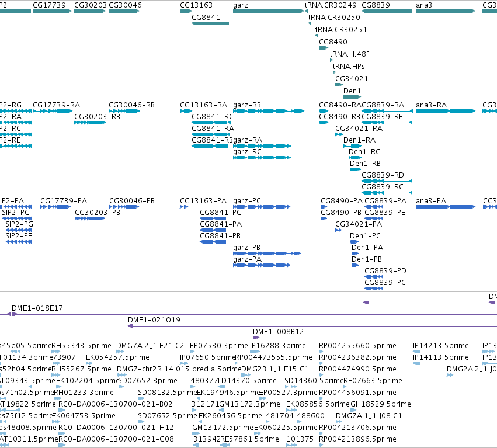The width and height of the screenshot is (497, 448).
Task: Click the CG8841-RA transcript label
Action: [x=213, y=129]
